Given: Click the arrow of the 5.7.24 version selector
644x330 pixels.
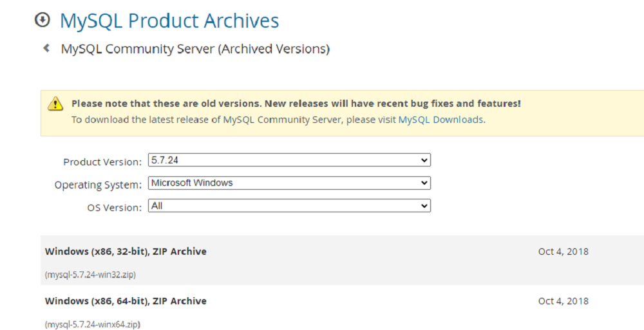Looking at the screenshot, I should click(424, 160).
